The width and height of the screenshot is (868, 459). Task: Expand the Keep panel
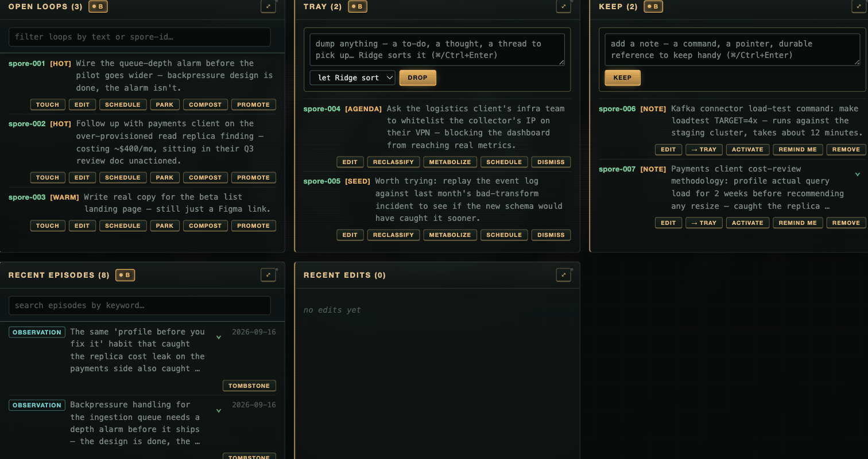pyautogui.click(x=859, y=6)
